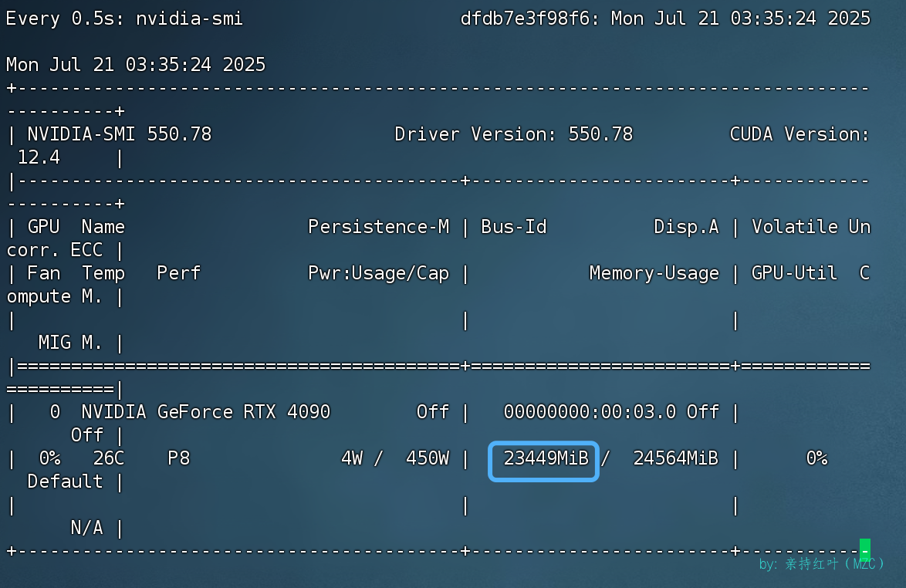Select the 26C temperature reading
This screenshot has width=906, height=588.
pos(104,458)
